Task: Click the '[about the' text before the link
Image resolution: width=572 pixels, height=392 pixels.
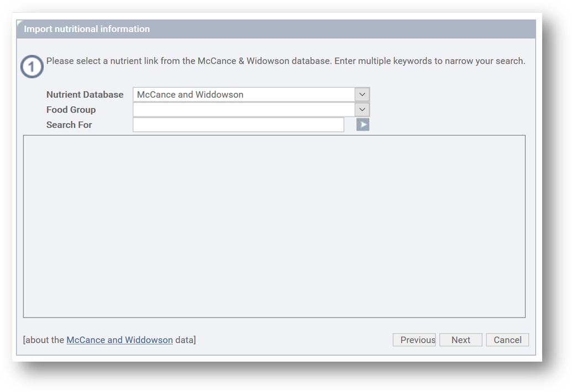Action: pyautogui.click(x=44, y=340)
